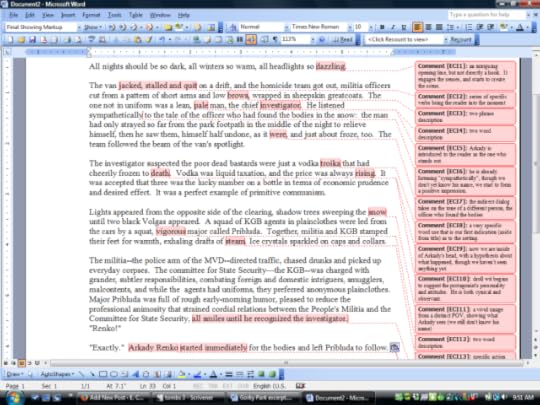Click the Read button in standard toolbar
Viewport: 540px width, 405px height.
point(342,40)
